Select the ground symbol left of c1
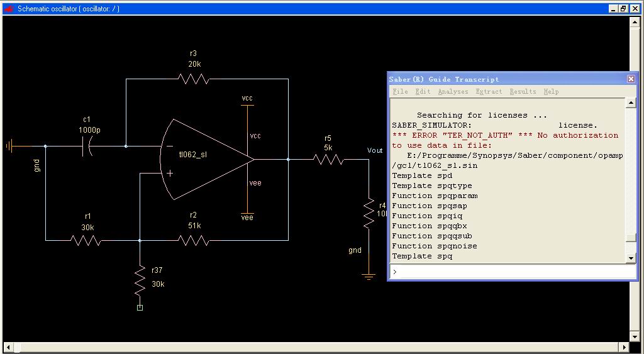This screenshot has width=644, height=354. point(11,147)
